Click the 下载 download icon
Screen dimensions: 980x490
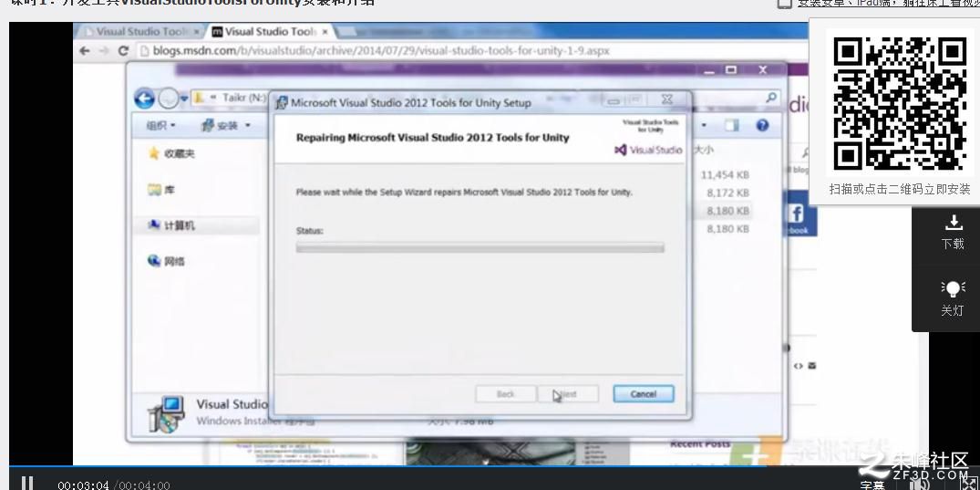[953, 223]
